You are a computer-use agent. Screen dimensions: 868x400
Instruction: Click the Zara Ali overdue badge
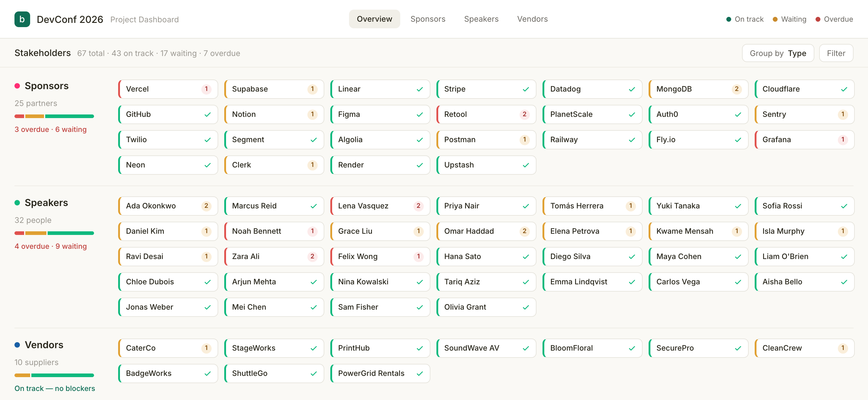[x=312, y=256]
